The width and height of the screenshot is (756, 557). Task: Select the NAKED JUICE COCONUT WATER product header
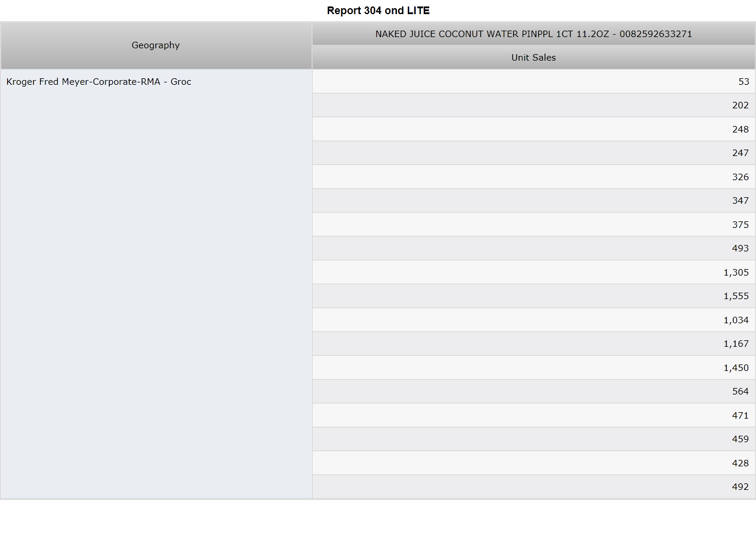point(533,34)
